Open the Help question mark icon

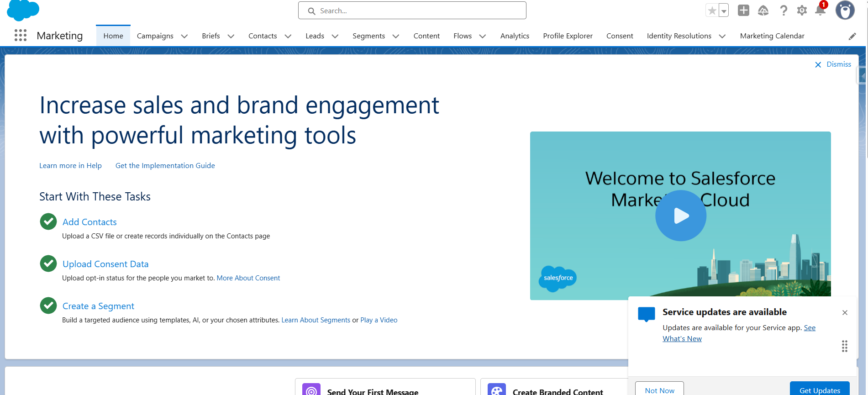(x=784, y=10)
